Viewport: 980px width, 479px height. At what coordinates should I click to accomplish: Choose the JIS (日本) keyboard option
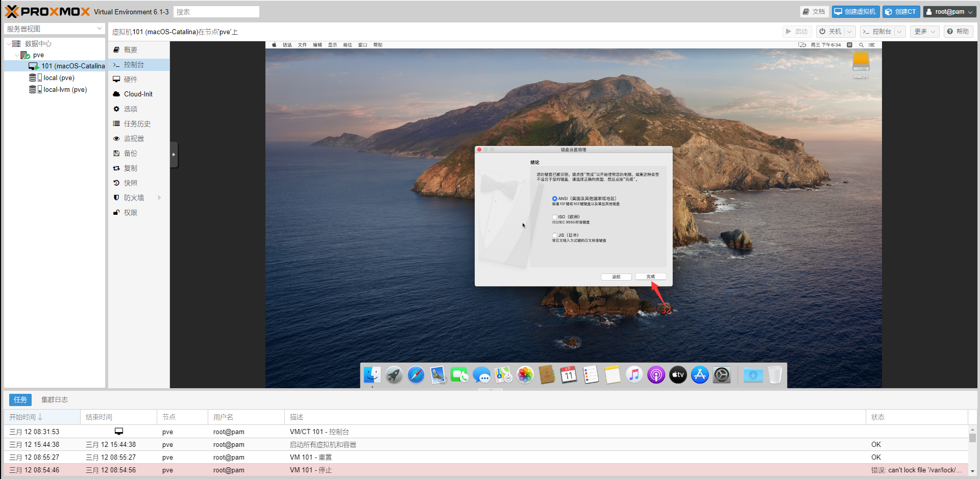pos(555,235)
